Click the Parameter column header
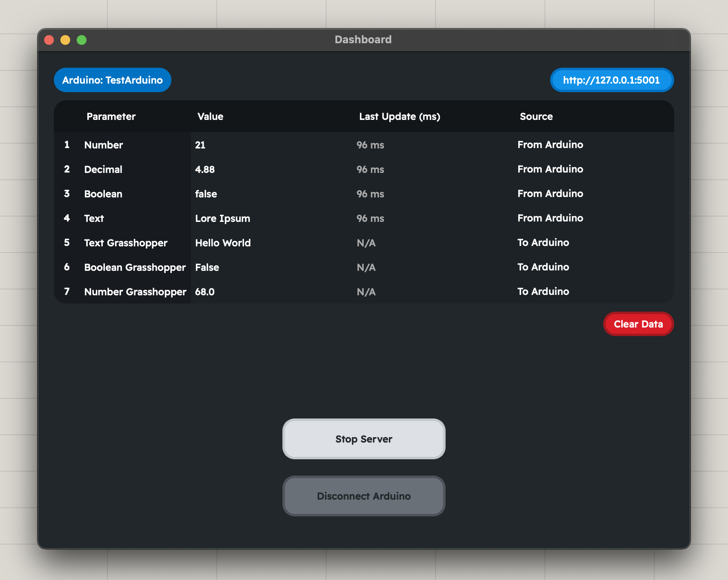This screenshot has height=580, width=728. (111, 117)
